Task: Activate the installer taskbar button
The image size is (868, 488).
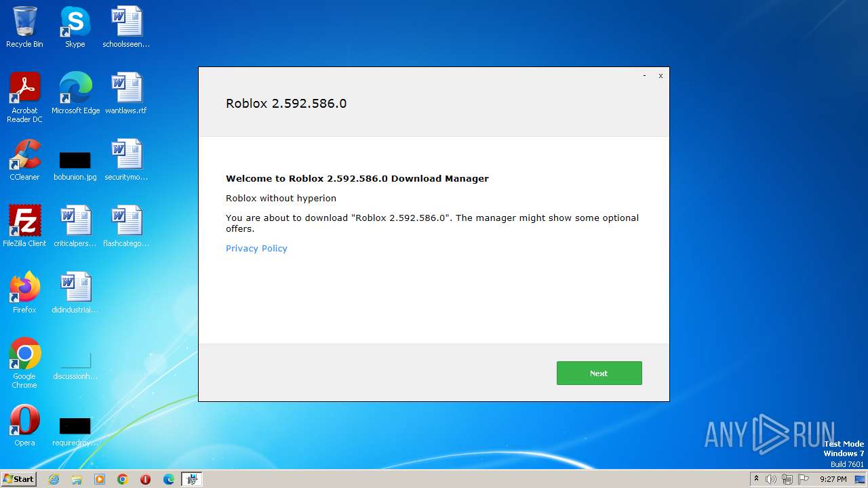Action: coord(192,479)
